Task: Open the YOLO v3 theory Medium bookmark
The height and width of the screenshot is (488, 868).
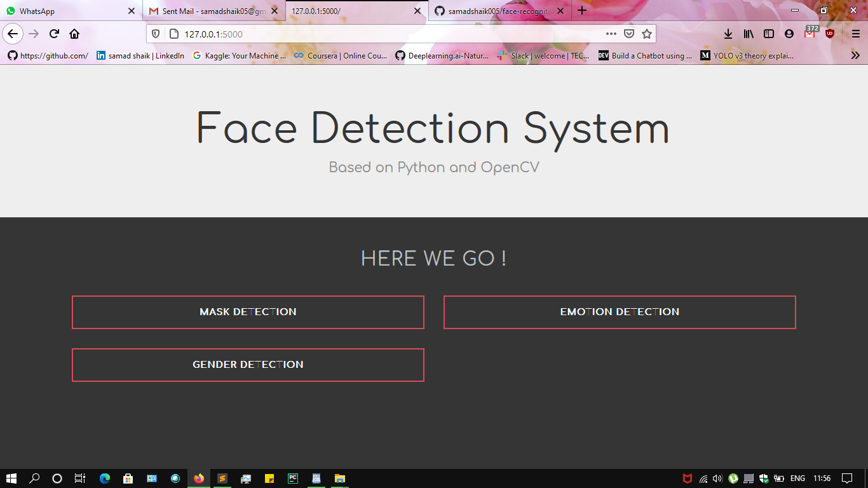Action: coord(747,55)
